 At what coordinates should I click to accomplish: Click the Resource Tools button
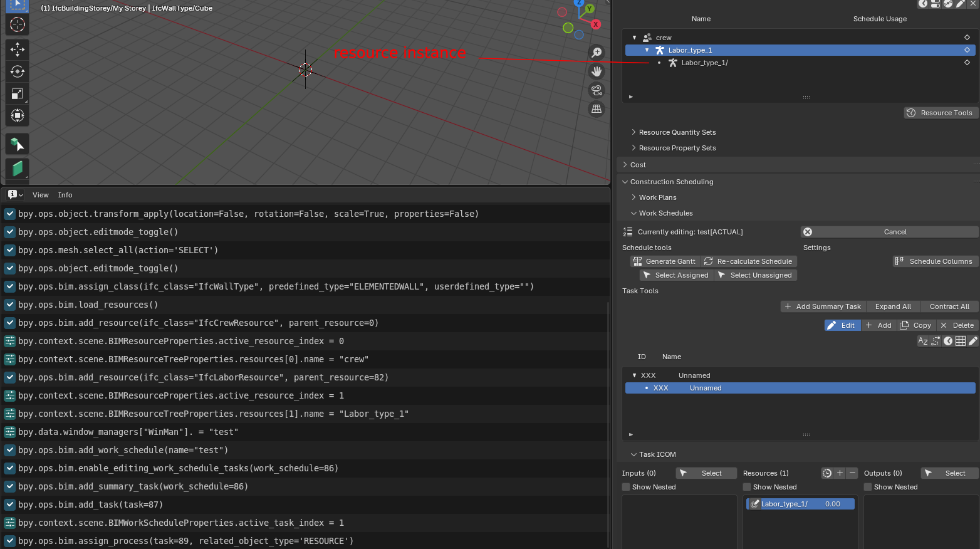click(x=940, y=113)
